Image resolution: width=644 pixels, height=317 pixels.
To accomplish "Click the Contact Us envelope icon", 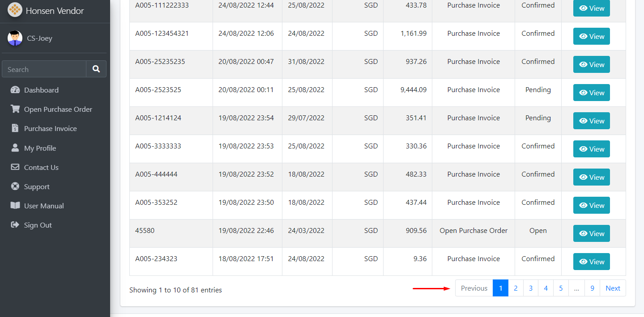I will pos(15,167).
